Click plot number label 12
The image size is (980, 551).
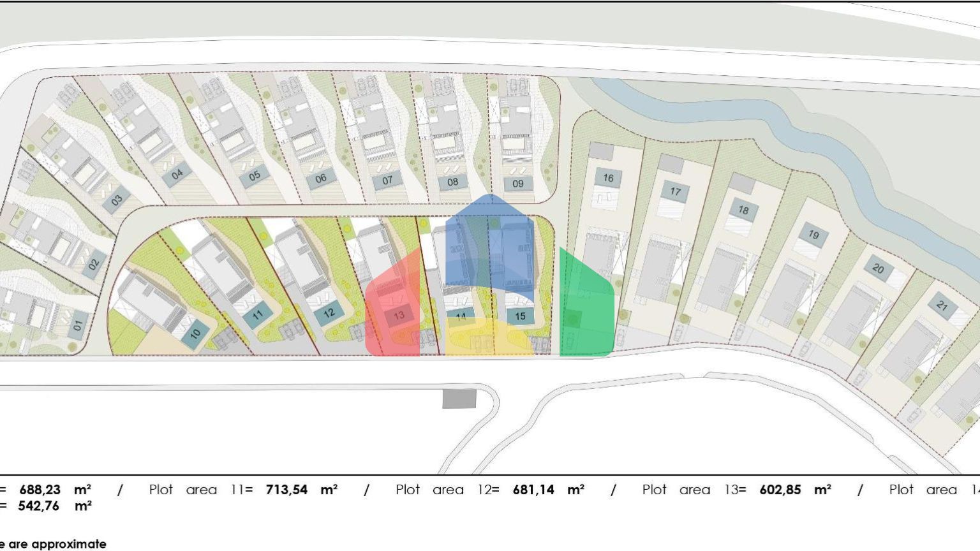click(x=329, y=313)
